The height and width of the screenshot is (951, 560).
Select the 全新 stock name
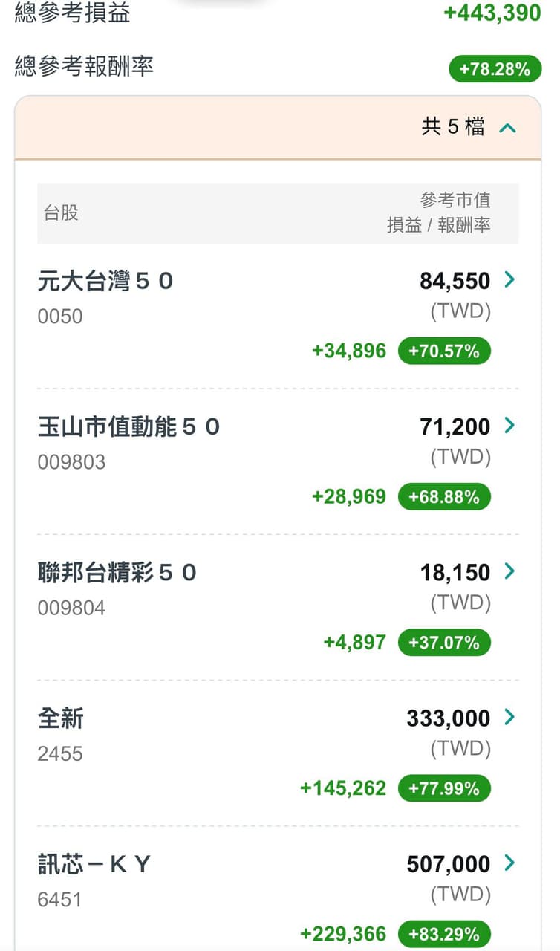pos(61,718)
